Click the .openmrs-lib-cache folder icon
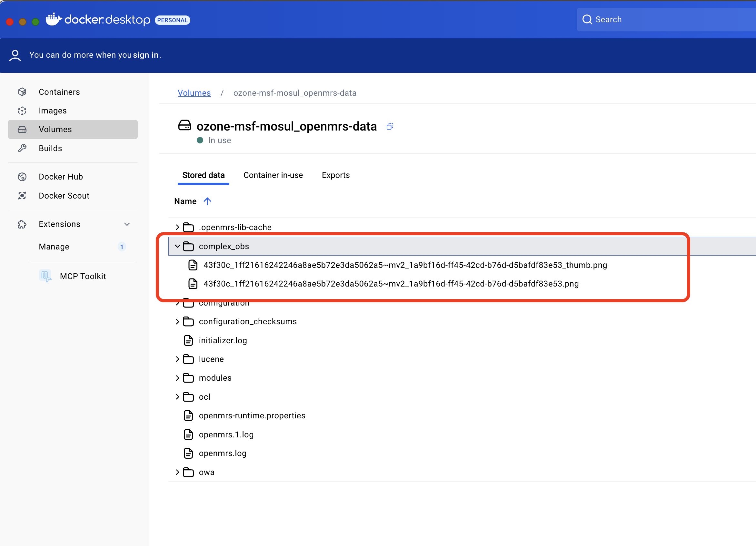 [x=188, y=227]
